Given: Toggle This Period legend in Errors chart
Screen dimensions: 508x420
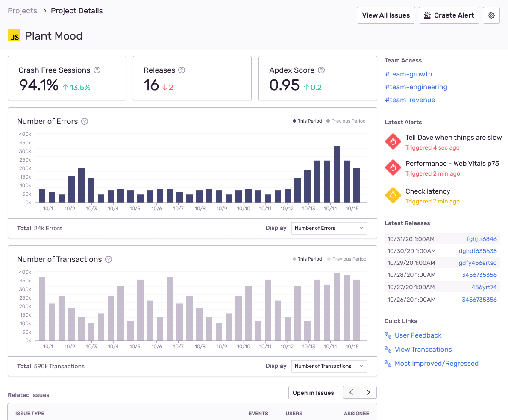Looking at the screenshot, I should tap(307, 121).
